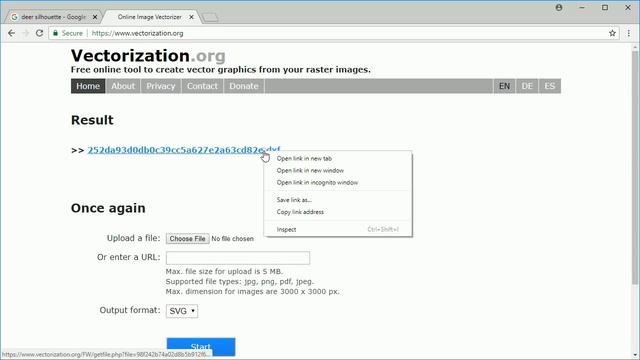This screenshot has height=360, width=640.
Task: Click the blue Start button
Action: [x=201, y=347]
